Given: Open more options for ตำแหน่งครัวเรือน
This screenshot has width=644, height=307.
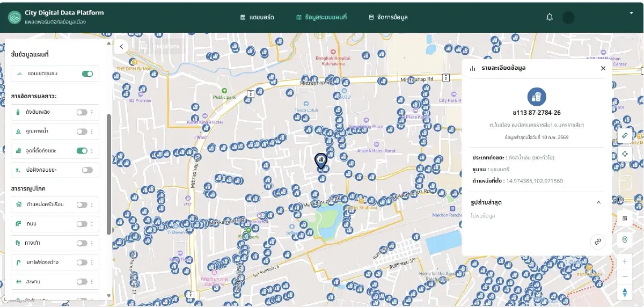Looking at the screenshot, I should tap(92, 204).
